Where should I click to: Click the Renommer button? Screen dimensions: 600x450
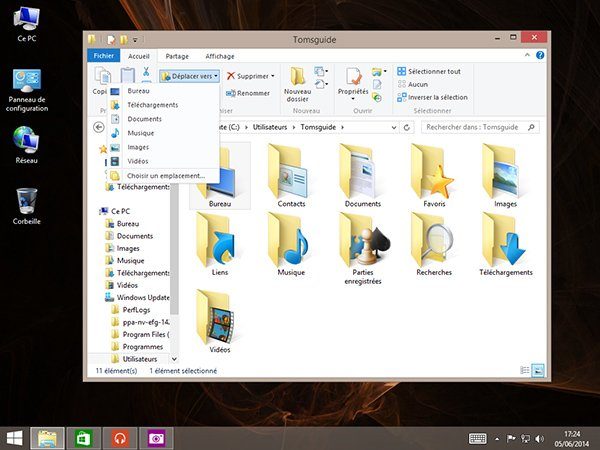pos(248,93)
